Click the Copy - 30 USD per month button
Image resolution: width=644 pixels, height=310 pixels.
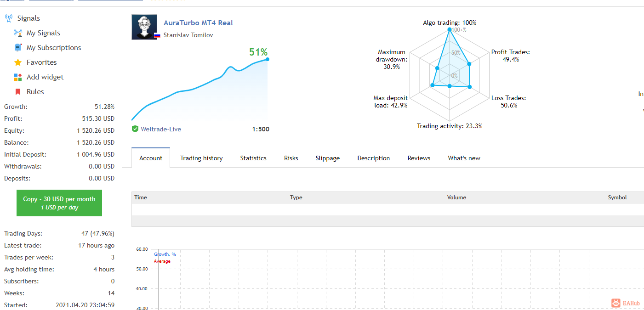pyautogui.click(x=59, y=203)
